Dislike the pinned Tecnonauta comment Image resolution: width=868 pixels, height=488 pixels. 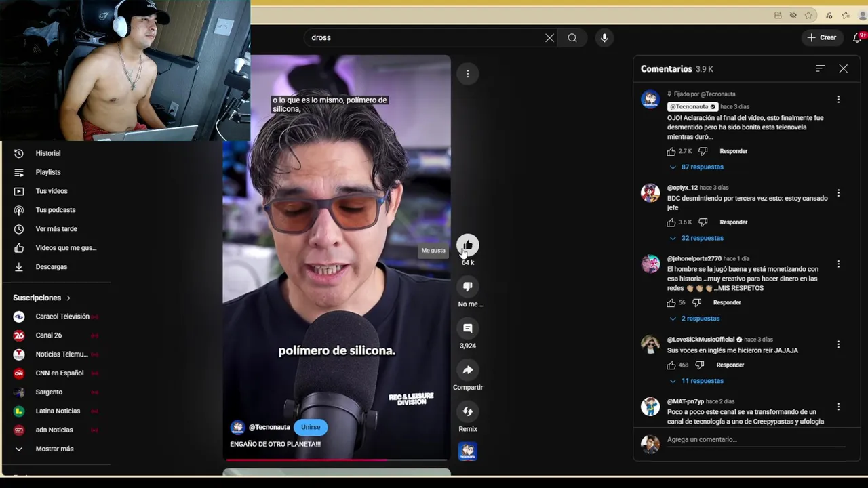(703, 151)
